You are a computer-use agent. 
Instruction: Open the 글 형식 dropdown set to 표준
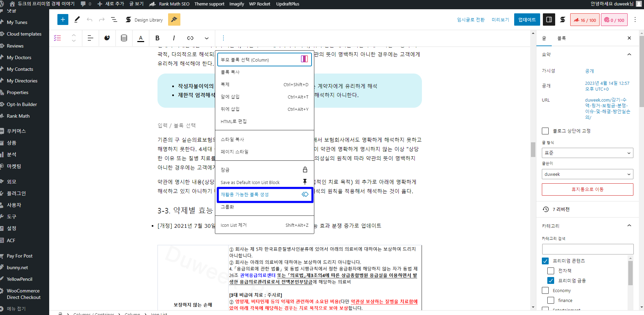[x=588, y=153]
